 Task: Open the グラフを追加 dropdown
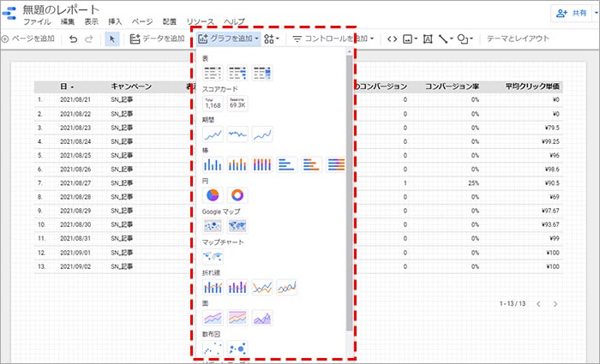[228, 39]
